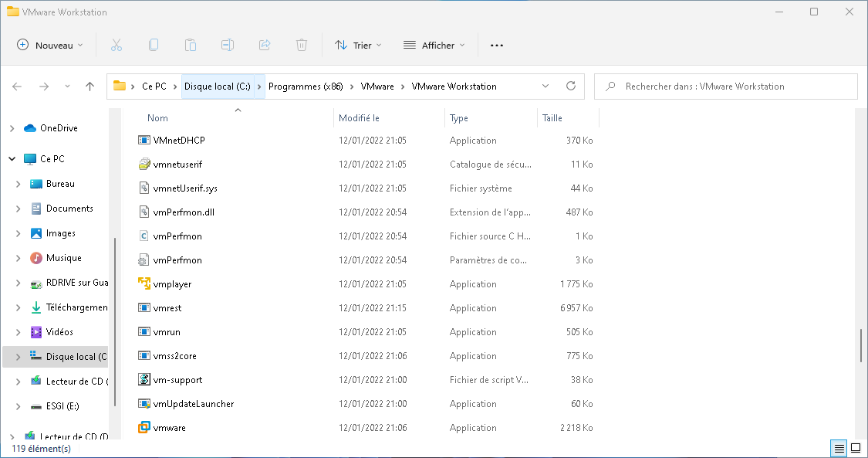Click the vmnetuserif security catalog icon

144,164
